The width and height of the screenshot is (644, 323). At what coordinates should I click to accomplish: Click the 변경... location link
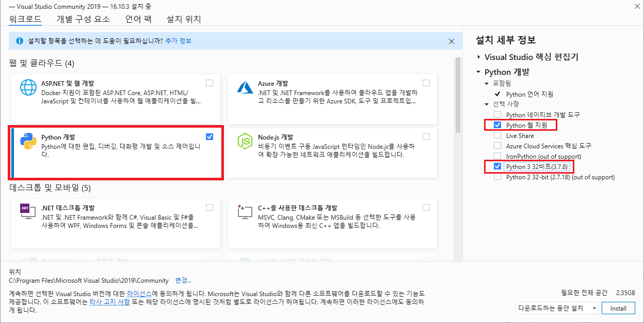click(x=183, y=280)
